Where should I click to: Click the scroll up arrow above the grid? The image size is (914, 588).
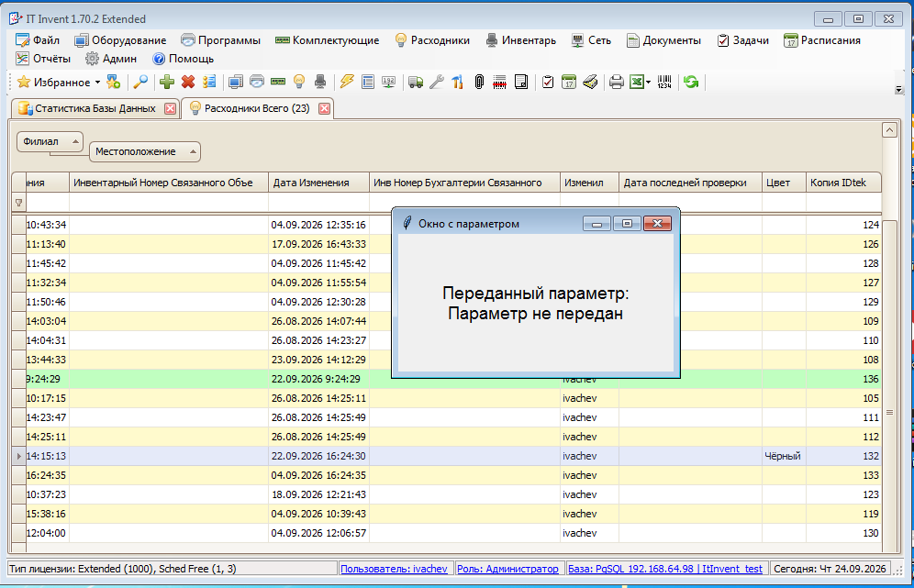(x=889, y=130)
